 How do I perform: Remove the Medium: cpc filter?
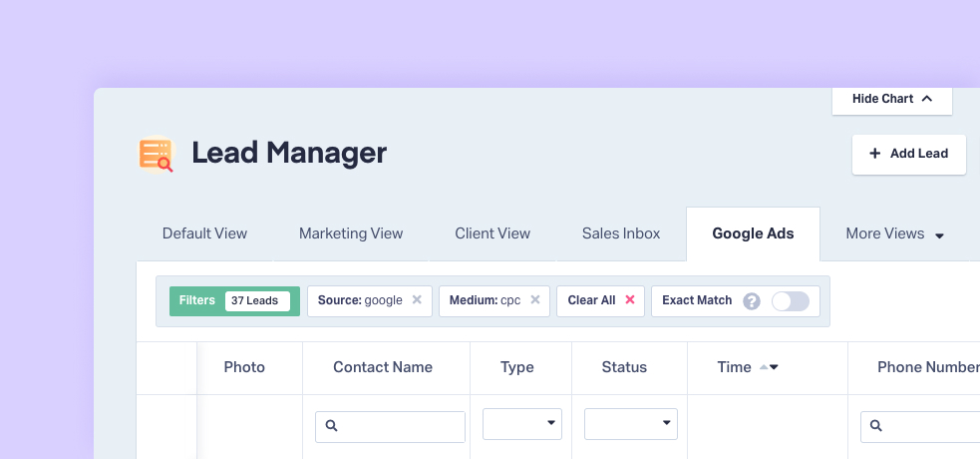point(535,300)
